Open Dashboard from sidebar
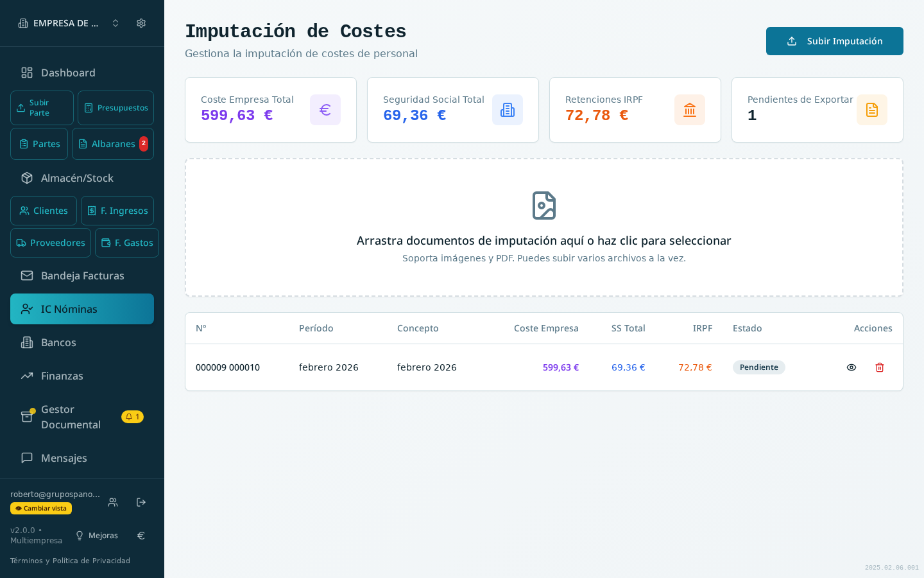 (82, 73)
